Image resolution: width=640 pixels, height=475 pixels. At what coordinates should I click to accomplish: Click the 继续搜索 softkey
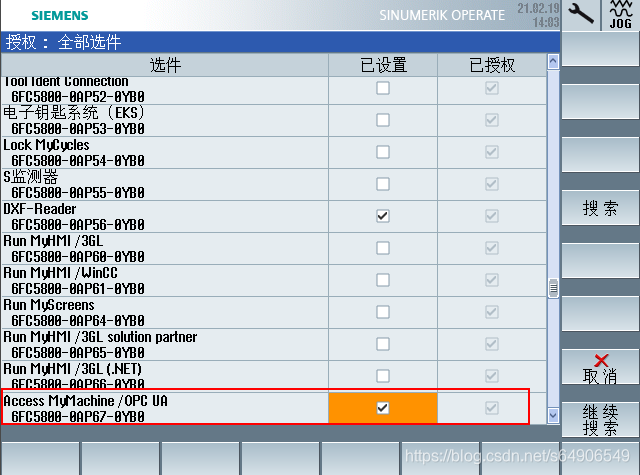(600, 420)
